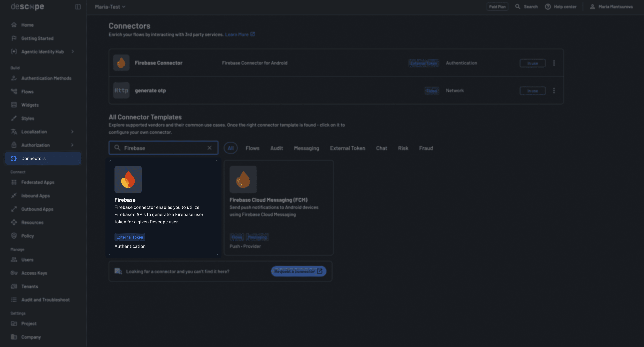This screenshot has height=347, width=644.
Task: Click the generate otp connector name
Action: pyautogui.click(x=150, y=90)
